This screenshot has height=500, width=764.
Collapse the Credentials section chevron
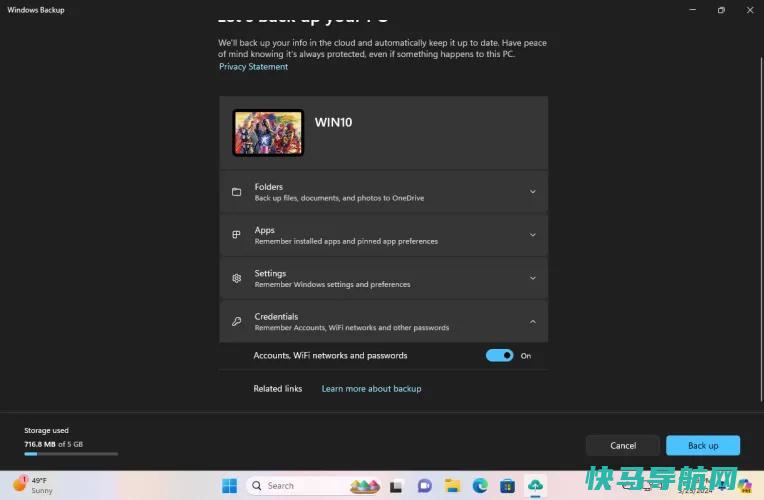533,322
